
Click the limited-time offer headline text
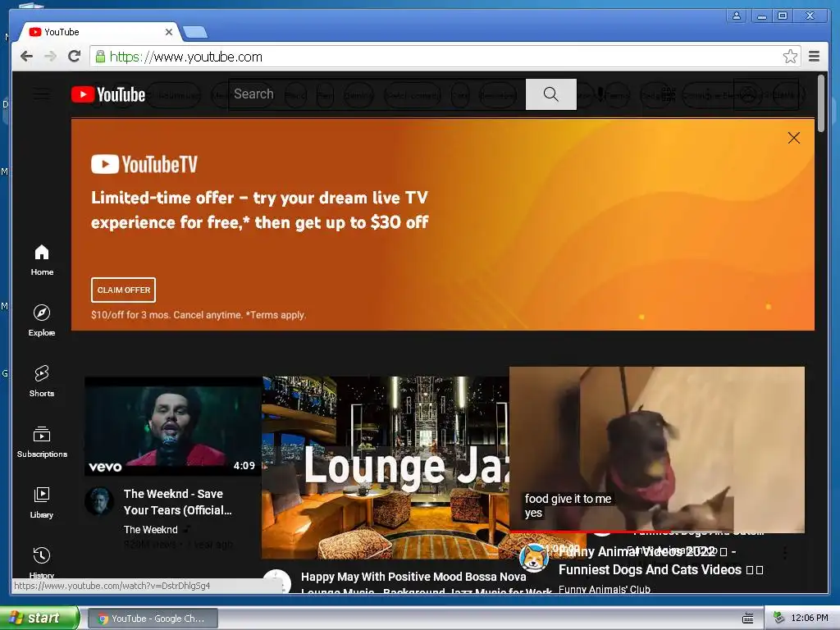[x=260, y=210]
